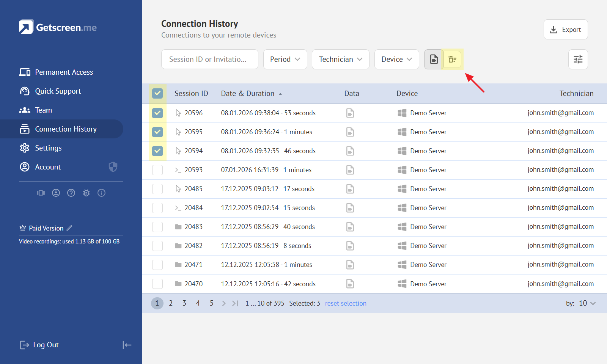Click the video recordings filter icon

434,60
